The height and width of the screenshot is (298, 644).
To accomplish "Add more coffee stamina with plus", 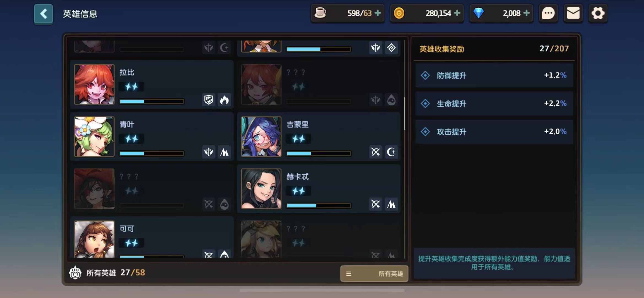I will coord(378,13).
